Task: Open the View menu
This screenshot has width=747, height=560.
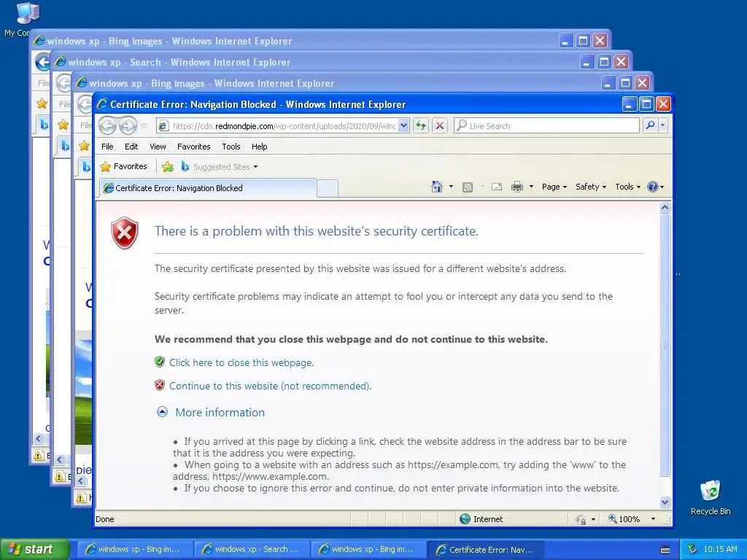Action: click(x=158, y=147)
